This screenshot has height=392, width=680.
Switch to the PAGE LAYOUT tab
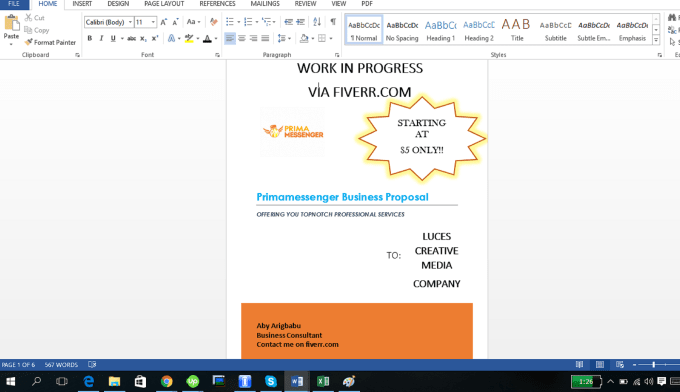point(164,4)
